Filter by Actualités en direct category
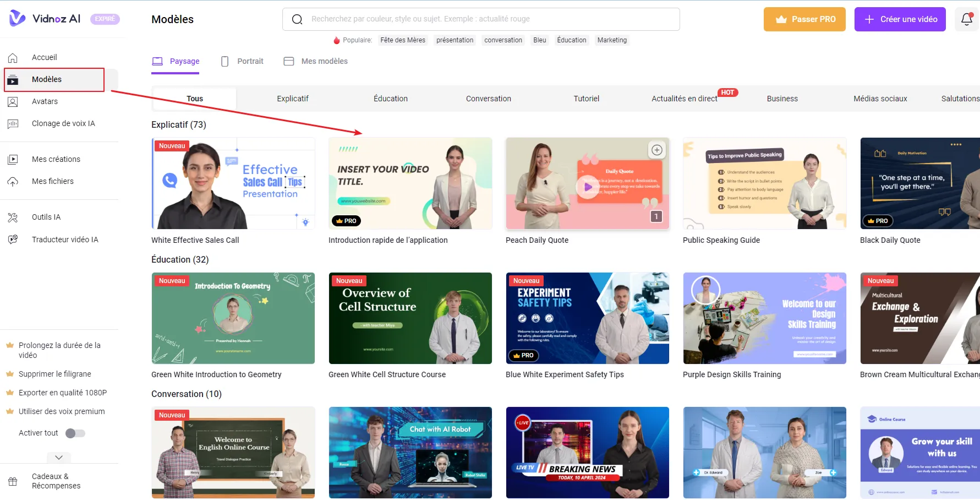 [684, 99]
